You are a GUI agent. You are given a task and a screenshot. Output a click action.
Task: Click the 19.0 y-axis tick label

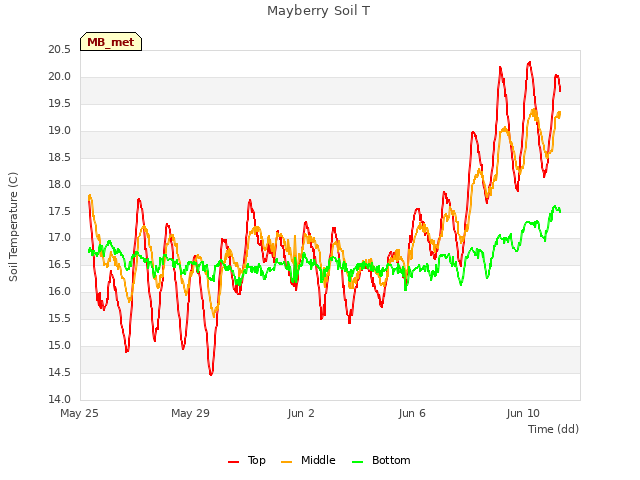pyautogui.click(x=60, y=131)
